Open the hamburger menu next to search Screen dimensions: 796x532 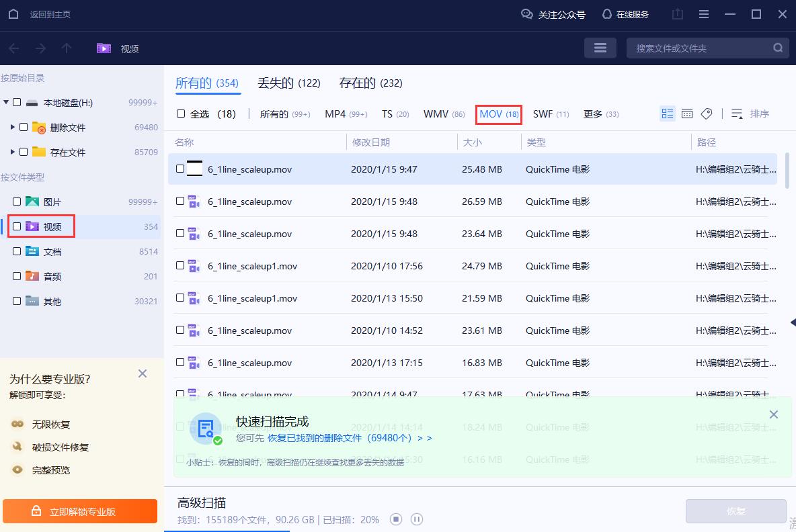coord(600,48)
